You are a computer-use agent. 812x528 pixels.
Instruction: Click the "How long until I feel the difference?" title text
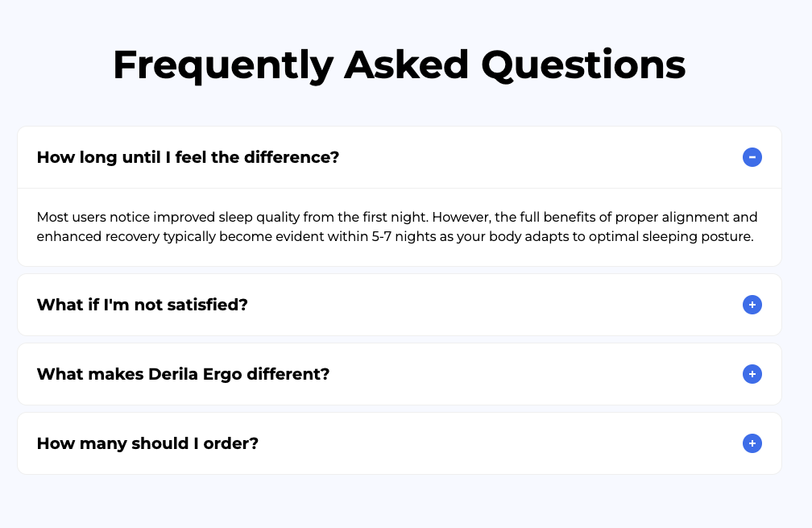click(188, 157)
